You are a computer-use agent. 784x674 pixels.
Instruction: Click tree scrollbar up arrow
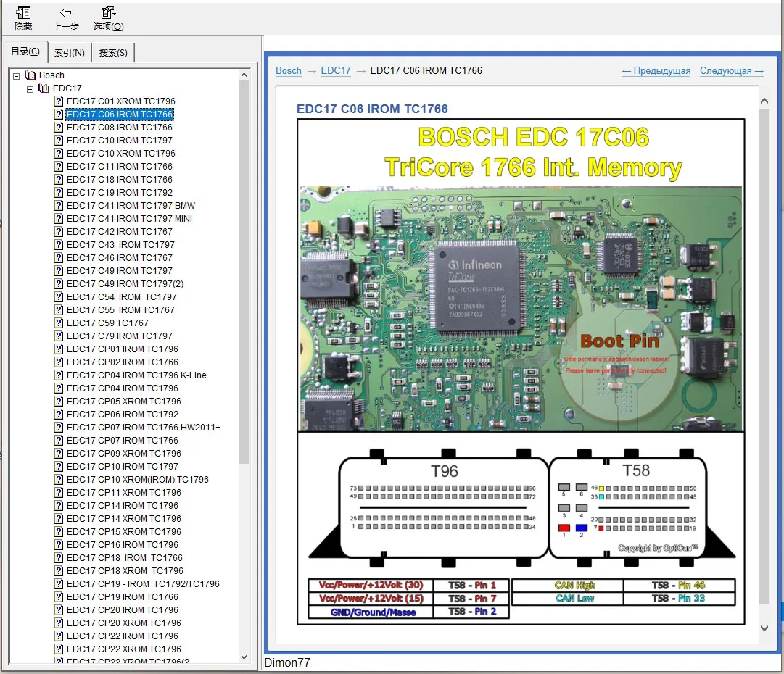(244, 75)
